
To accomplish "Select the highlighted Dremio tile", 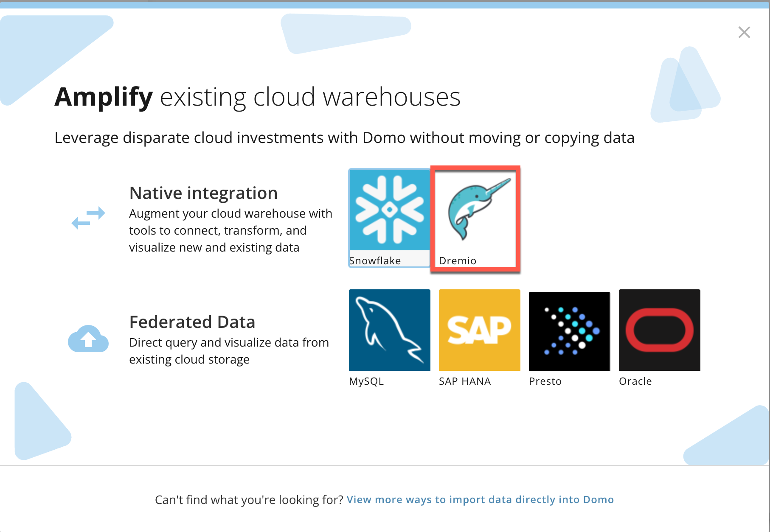I will [x=475, y=218].
